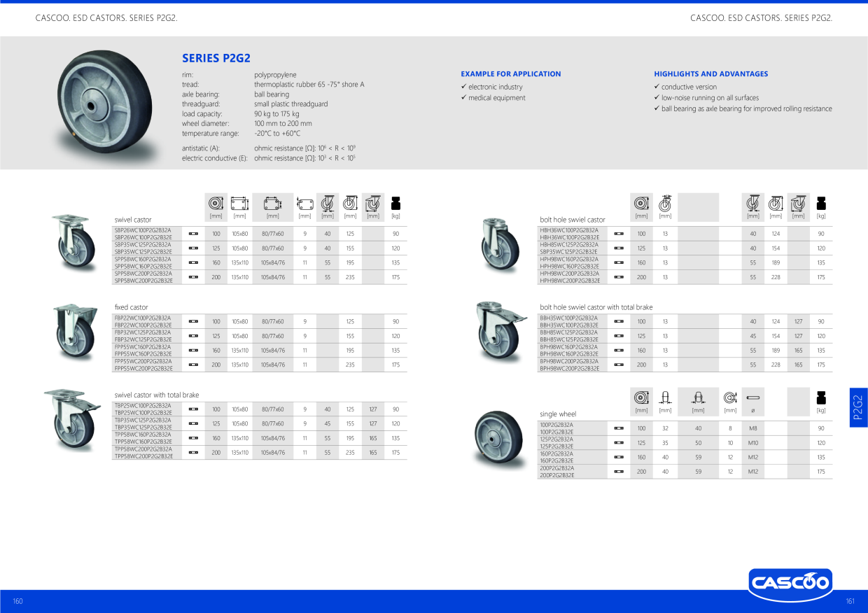868x613 pixels.
Task: Click page number 161 in footer
Action: 850,602
